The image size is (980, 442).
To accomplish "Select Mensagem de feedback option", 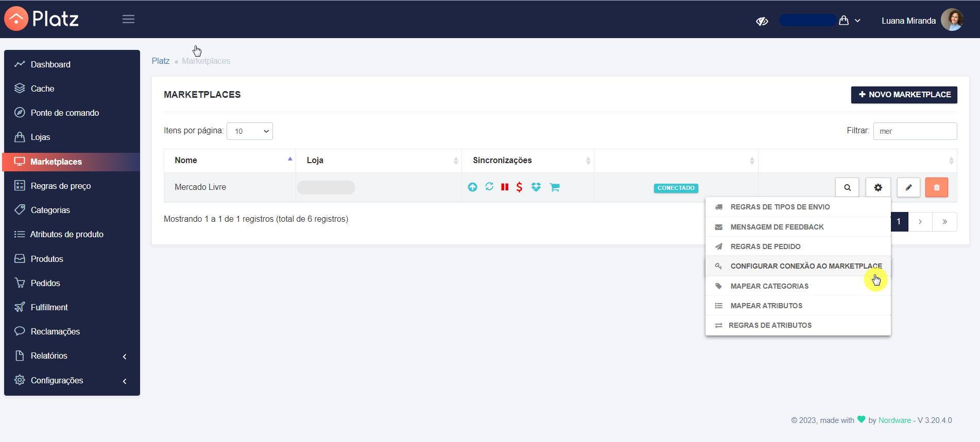I will (x=798, y=227).
